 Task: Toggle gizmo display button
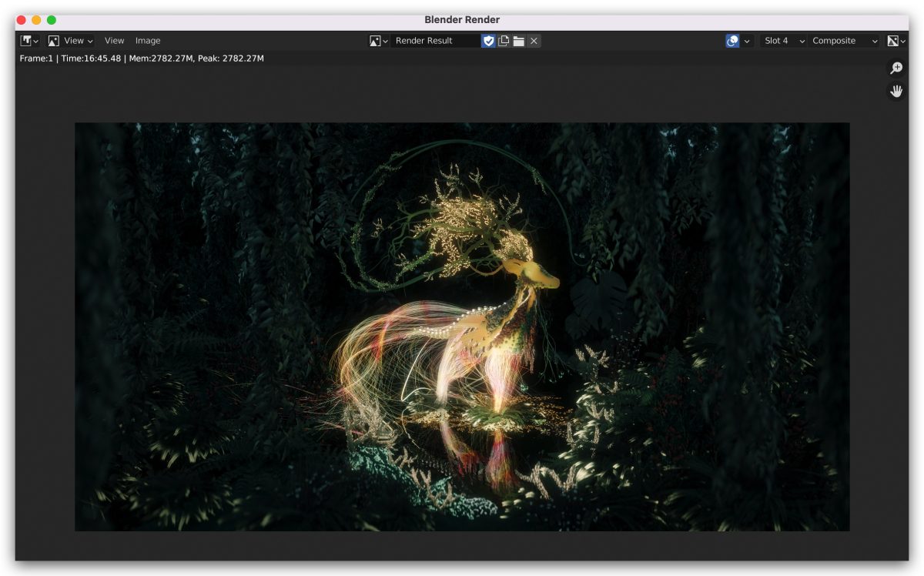pyautogui.click(x=732, y=41)
